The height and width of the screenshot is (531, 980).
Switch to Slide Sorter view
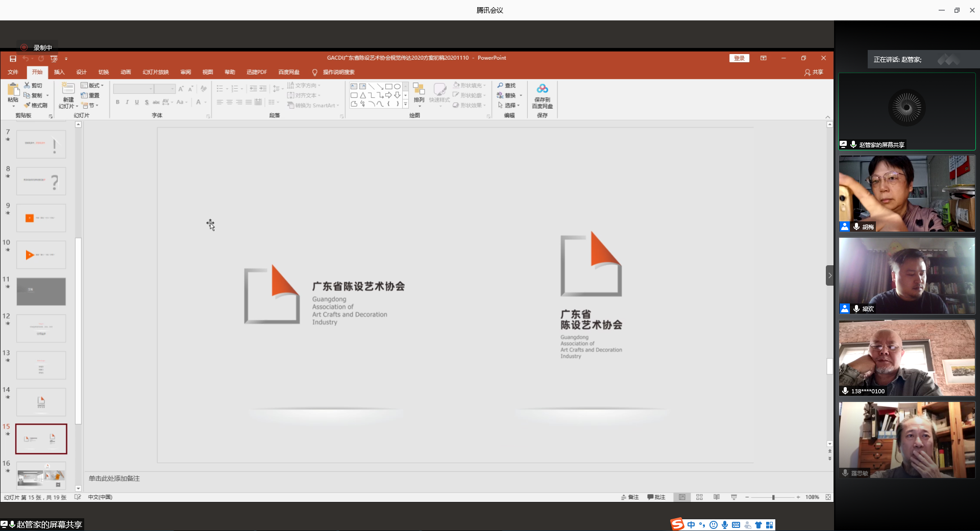point(699,497)
